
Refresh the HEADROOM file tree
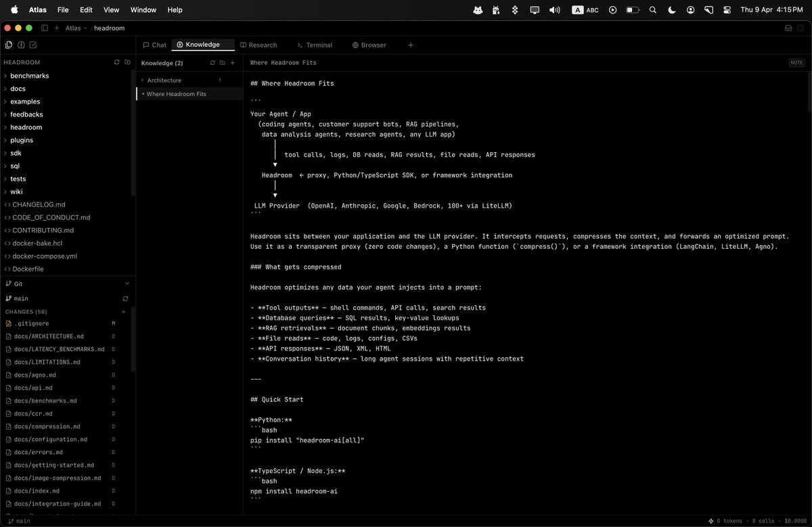(x=116, y=62)
